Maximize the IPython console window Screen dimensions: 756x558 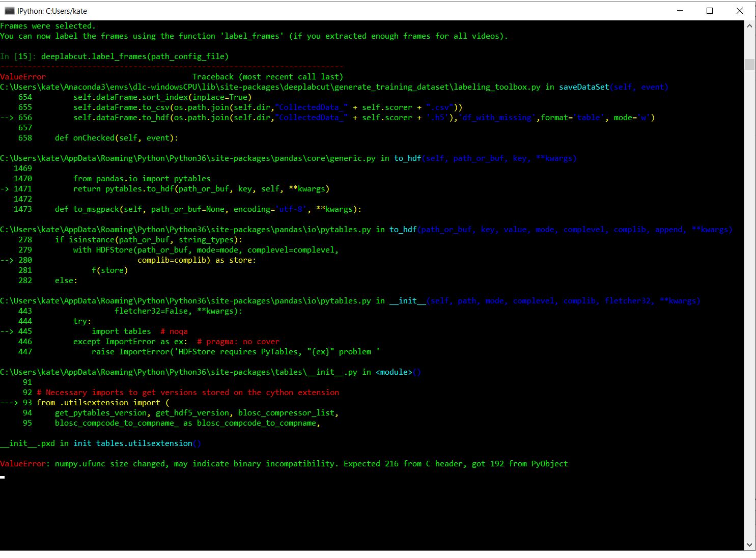click(710, 10)
